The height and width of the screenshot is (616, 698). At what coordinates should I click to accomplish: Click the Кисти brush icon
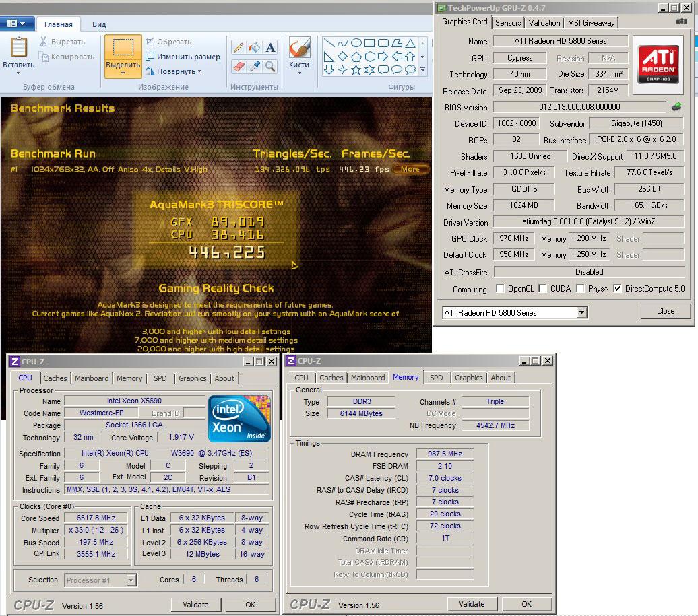(299, 48)
